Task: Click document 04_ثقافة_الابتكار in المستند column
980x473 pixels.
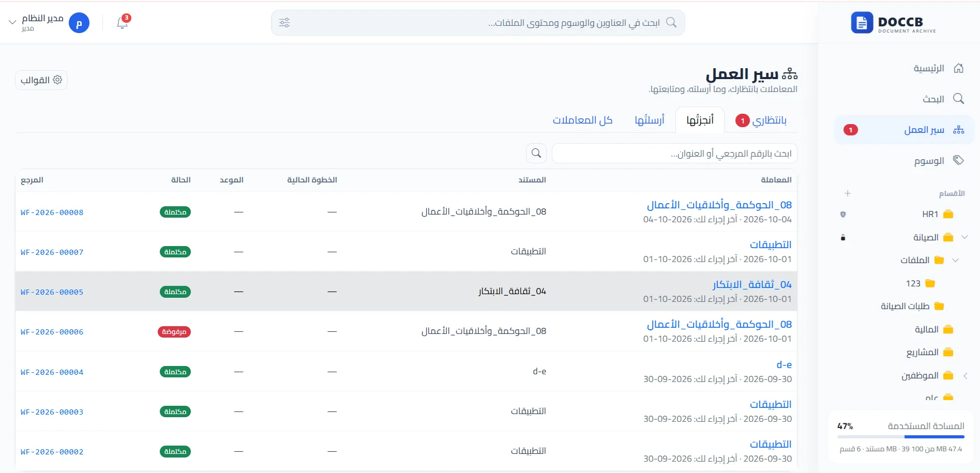Action: coord(512,291)
